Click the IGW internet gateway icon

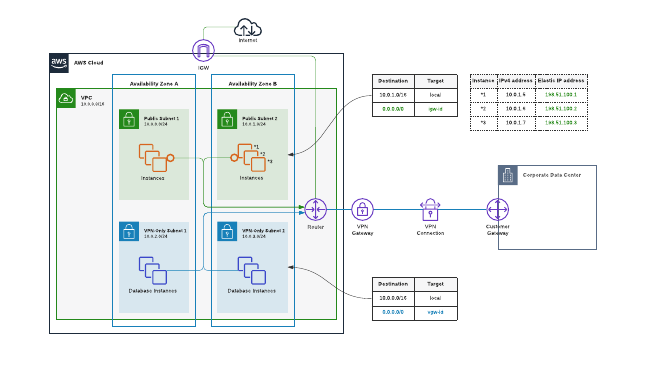click(x=203, y=51)
